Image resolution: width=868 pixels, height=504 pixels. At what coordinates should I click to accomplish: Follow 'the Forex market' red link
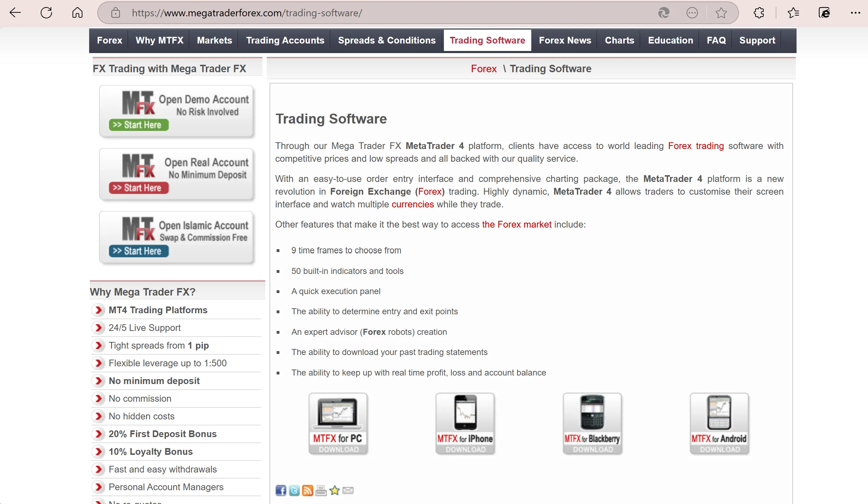tap(516, 224)
